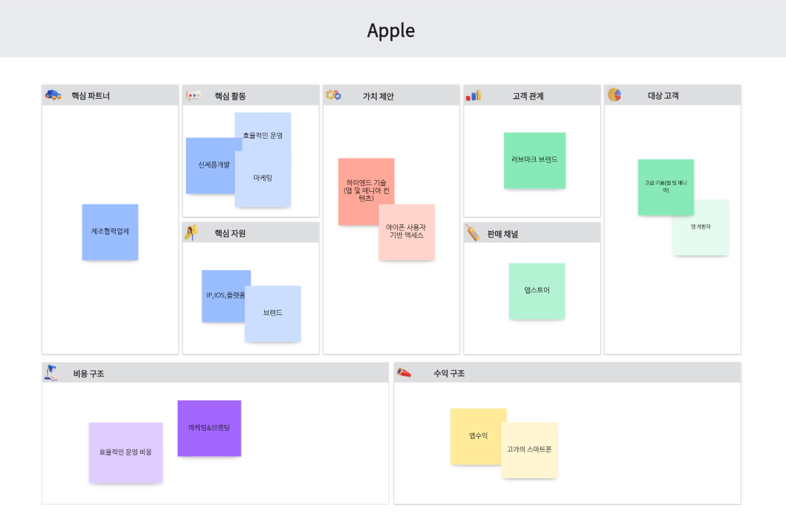
Task: Select the 브랜드 sticky note
Action: 272,314
